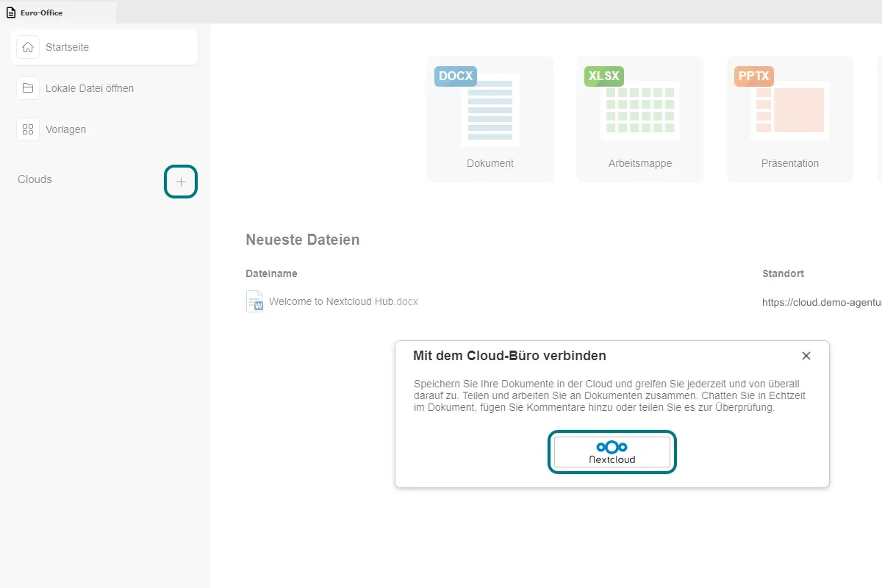Viewport: 882px width, 588px height.
Task: Click the Dateiname column header
Action: [x=271, y=273]
